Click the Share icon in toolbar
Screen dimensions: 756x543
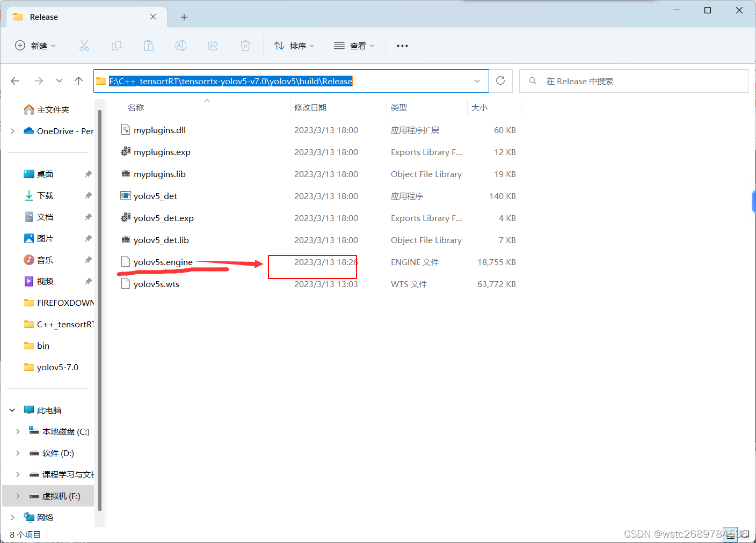[x=213, y=46]
